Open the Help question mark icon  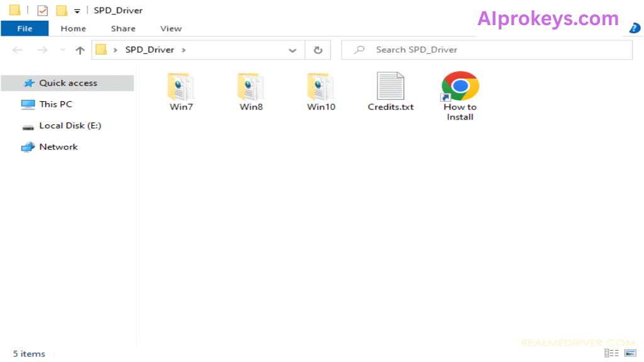pos(635,28)
